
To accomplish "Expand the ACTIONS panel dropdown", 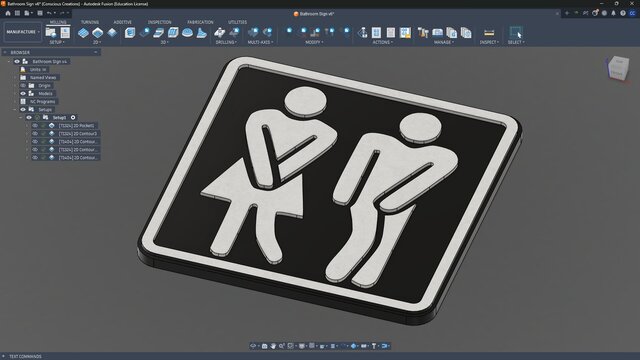I will pyautogui.click(x=382, y=42).
